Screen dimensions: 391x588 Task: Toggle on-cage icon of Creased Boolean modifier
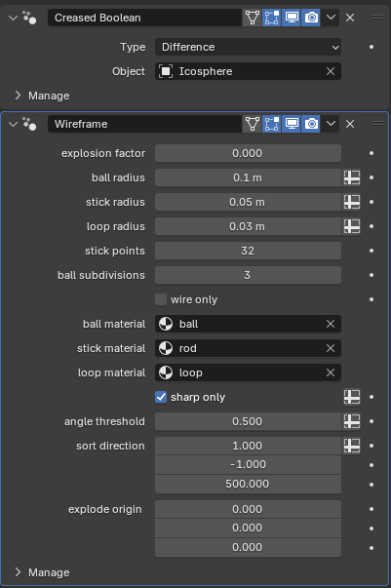[253, 18]
